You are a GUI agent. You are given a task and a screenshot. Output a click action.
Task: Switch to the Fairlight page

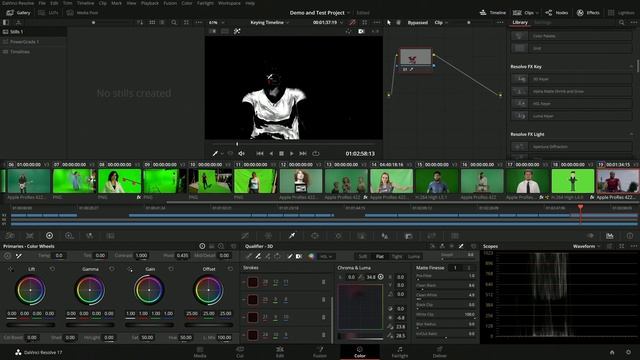pos(400,352)
